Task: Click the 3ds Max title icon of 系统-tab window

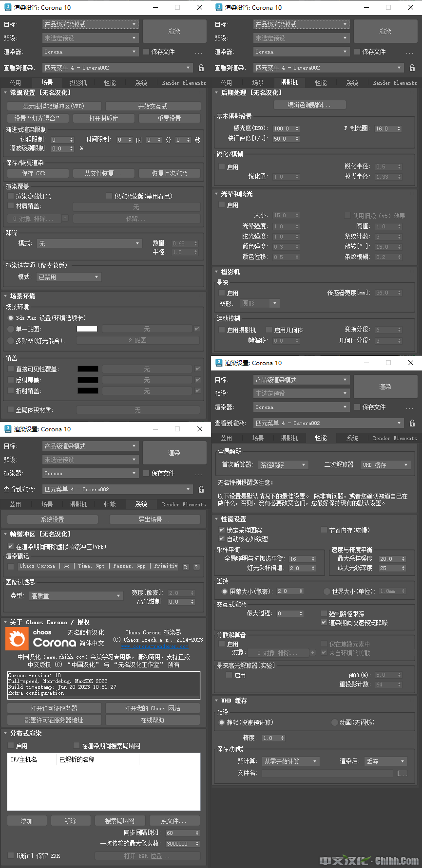Action: pyautogui.click(x=7, y=429)
